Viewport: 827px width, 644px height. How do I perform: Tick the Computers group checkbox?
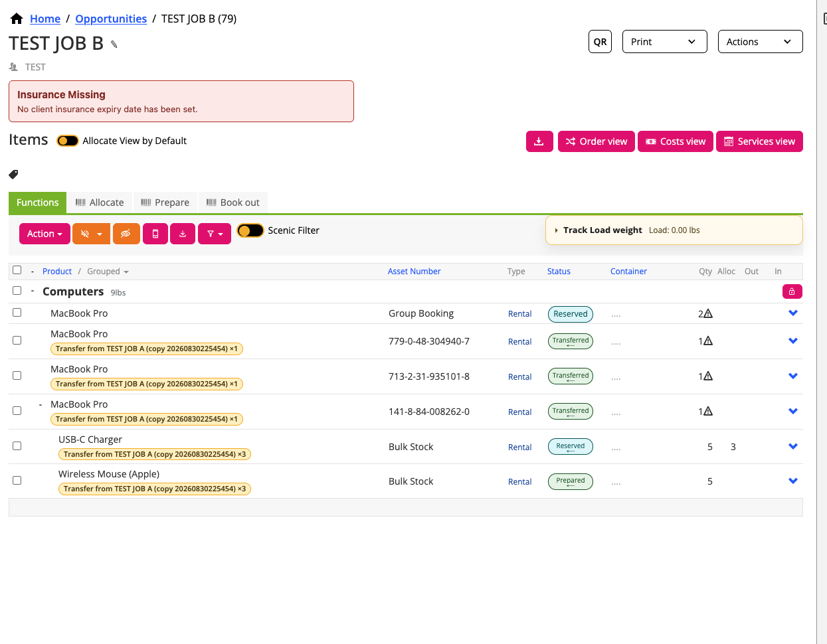pos(17,291)
